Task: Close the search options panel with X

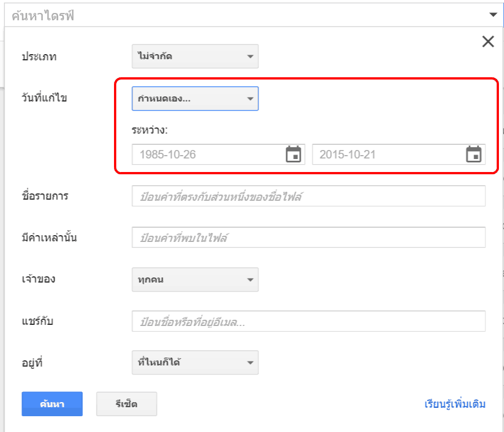Action: point(488,41)
